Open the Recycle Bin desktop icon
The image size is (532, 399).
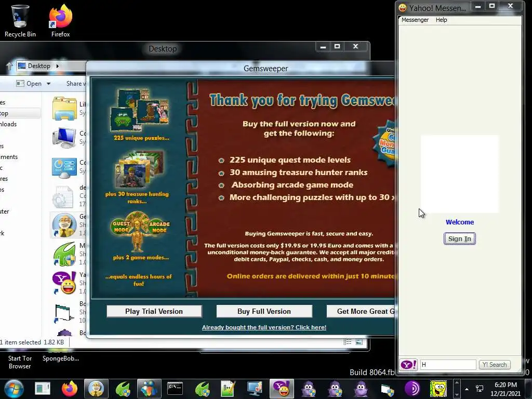click(x=20, y=20)
